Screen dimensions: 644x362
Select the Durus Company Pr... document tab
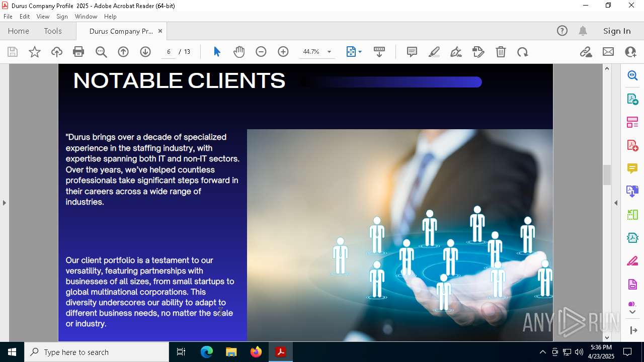tap(121, 31)
